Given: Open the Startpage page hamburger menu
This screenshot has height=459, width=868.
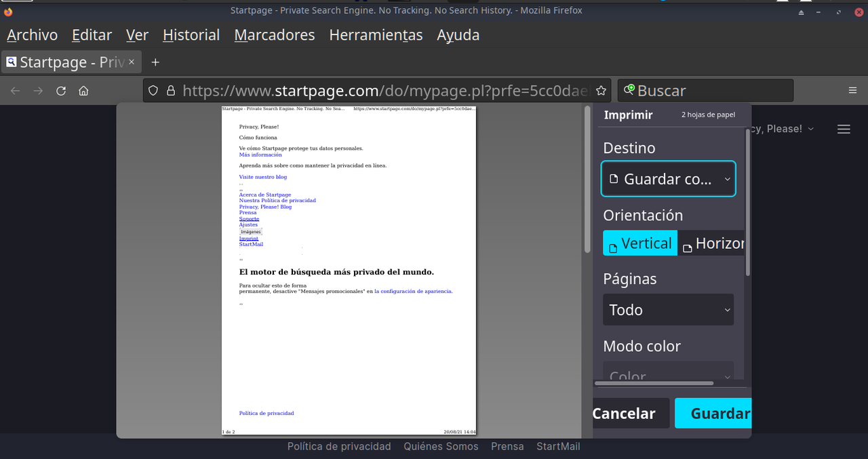Looking at the screenshot, I should click(844, 129).
